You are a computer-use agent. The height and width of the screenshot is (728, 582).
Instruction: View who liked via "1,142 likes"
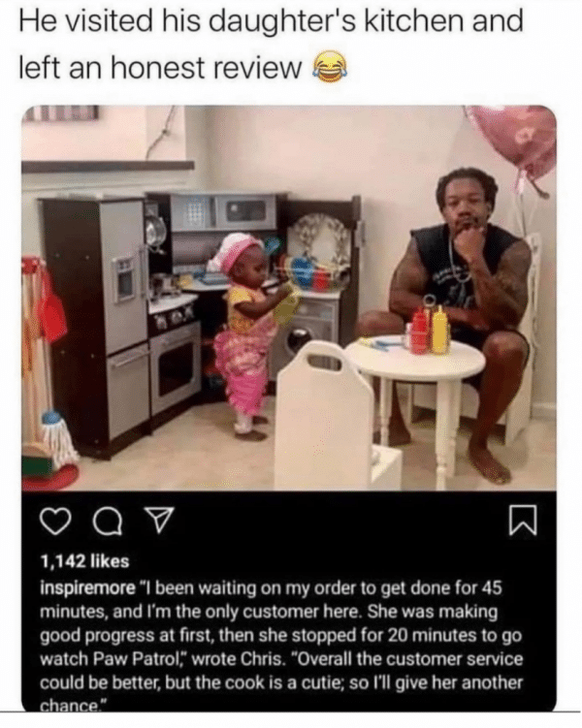tap(85, 561)
